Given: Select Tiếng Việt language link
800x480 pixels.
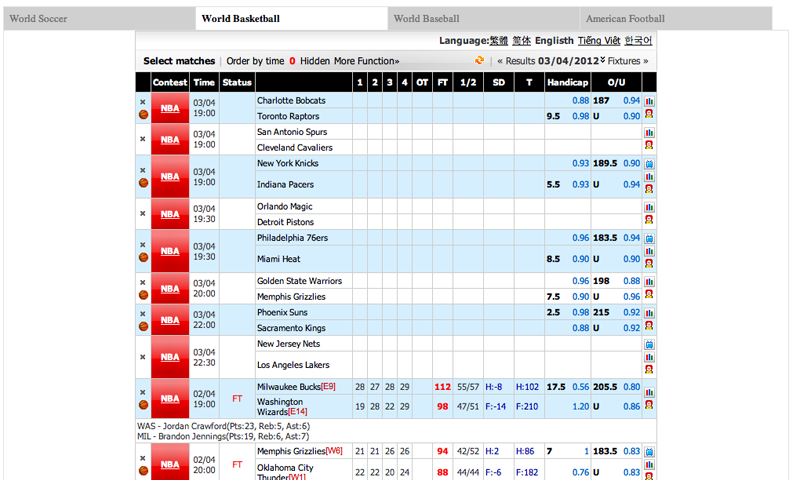Looking at the screenshot, I should 599,41.
